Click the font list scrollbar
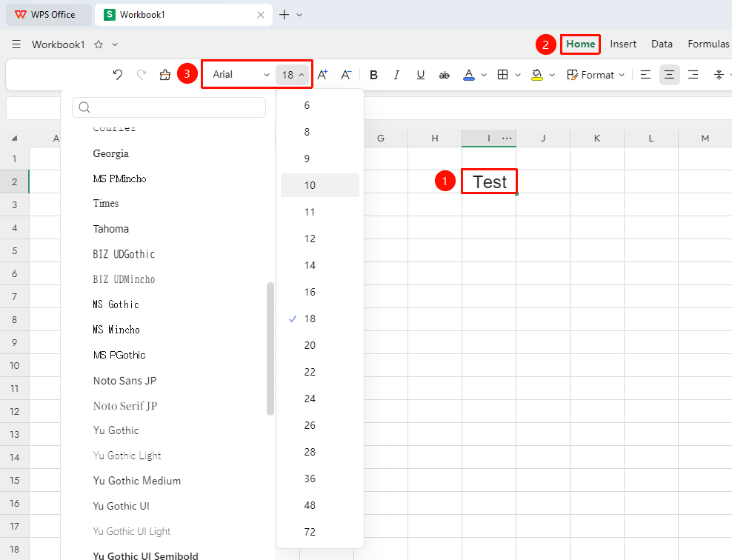732x560 pixels. tap(270, 349)
